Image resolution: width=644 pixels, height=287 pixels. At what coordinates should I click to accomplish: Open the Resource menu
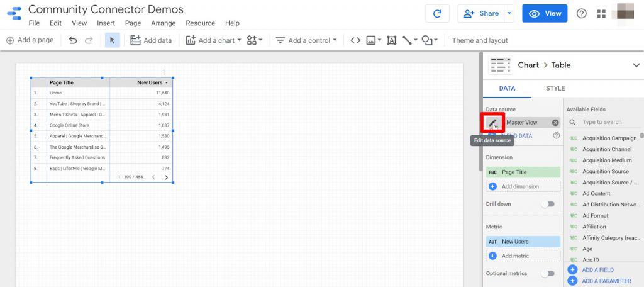point(200,23)
